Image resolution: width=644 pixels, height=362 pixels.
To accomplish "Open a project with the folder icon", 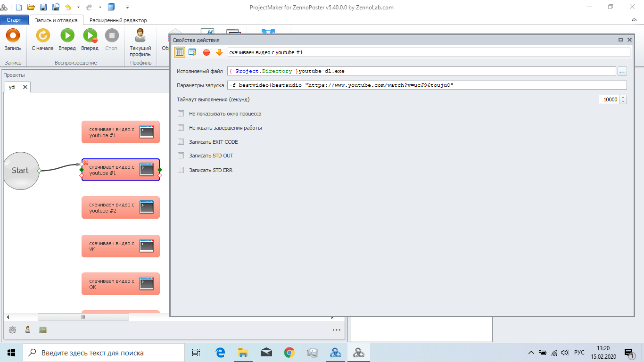I will [31, 7].
